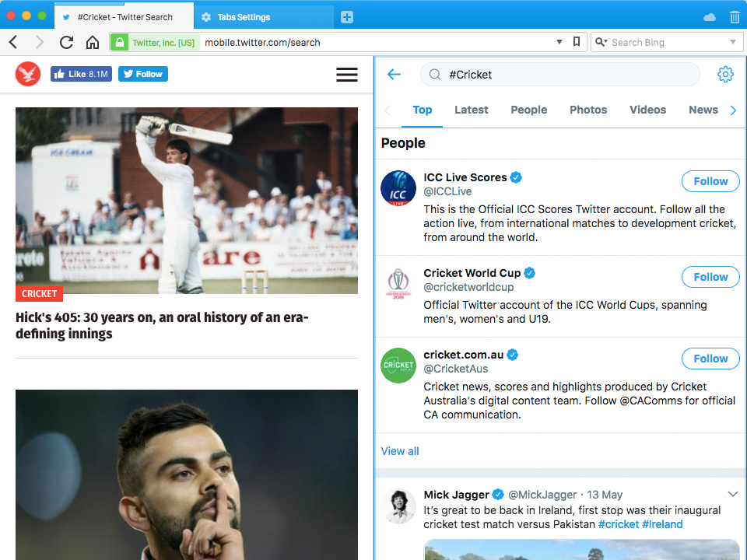Click the 13 May tweet date
The width and height of the screenshot is (747, 560).
[605, 495]
